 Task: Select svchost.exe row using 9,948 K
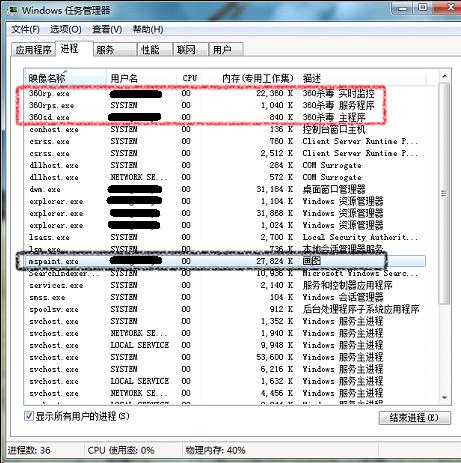[225, 345]
